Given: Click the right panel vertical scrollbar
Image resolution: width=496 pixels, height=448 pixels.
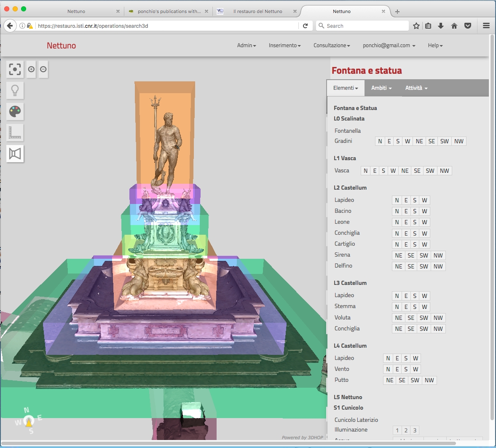Looking at the screenshot, I should [x=491, y=228].
